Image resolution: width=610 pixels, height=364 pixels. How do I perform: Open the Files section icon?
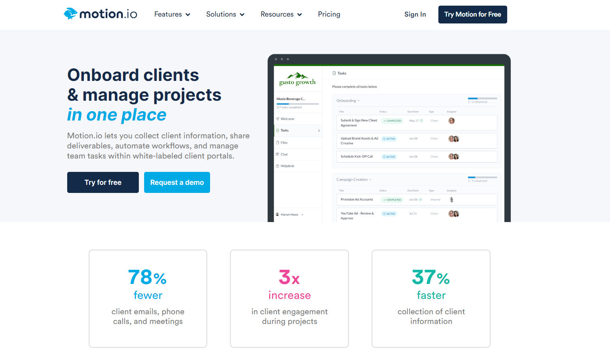278,143
